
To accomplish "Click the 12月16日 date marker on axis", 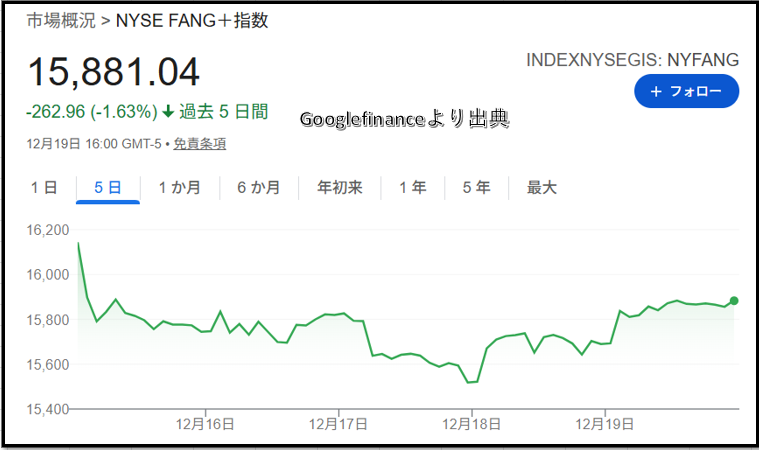I will [x=205, y=424].
